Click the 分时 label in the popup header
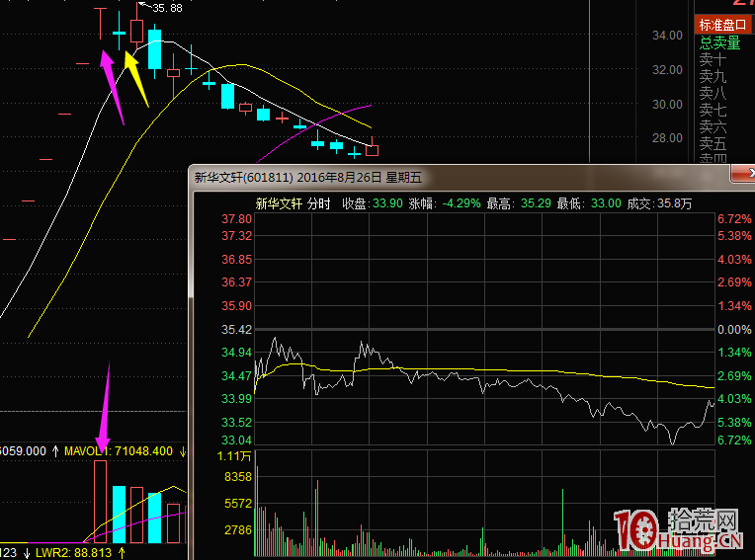This screenshot has width=755, height=560. (319, 203)
